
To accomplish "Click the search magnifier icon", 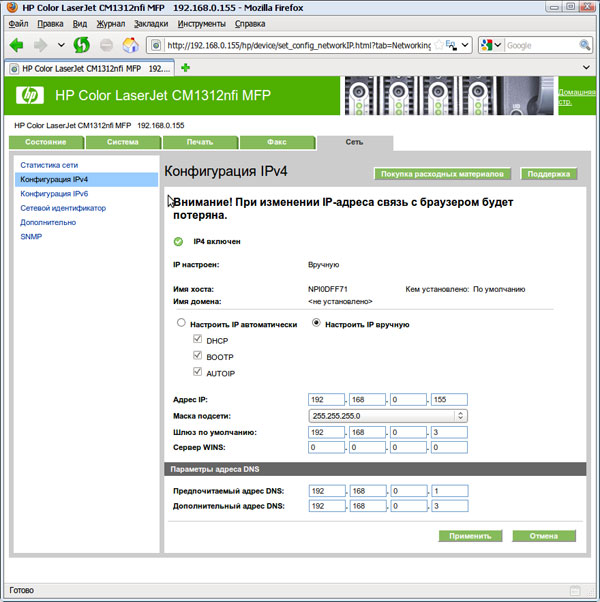I will 585,45.
